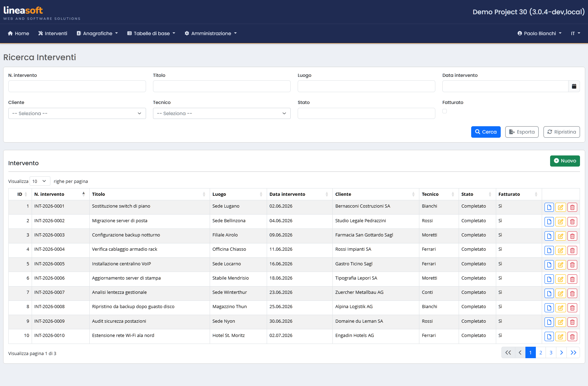Edit intervention INT-2026-0004
This screenshot has height=386, width=588.
(x=561, y=251)
